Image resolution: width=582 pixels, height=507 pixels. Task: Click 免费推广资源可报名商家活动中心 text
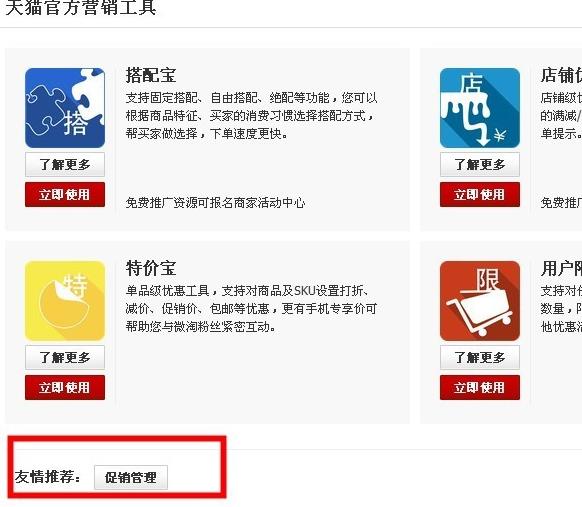click(215, 203)
